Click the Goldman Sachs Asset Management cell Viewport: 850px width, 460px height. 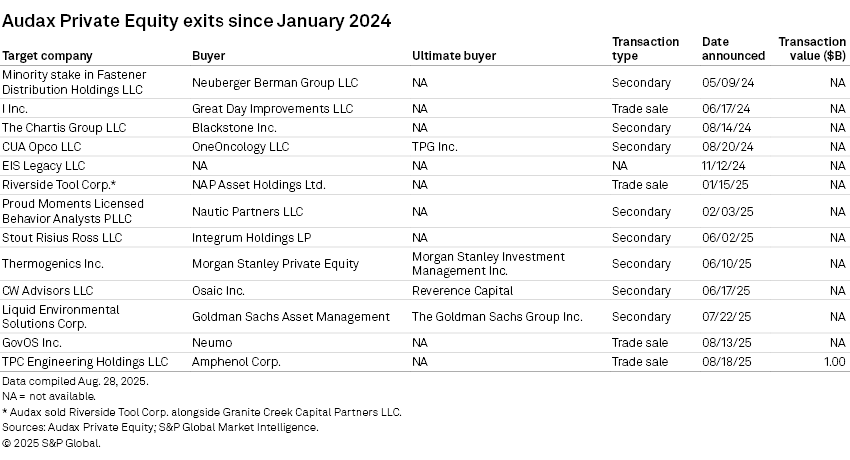coord(291,317)
